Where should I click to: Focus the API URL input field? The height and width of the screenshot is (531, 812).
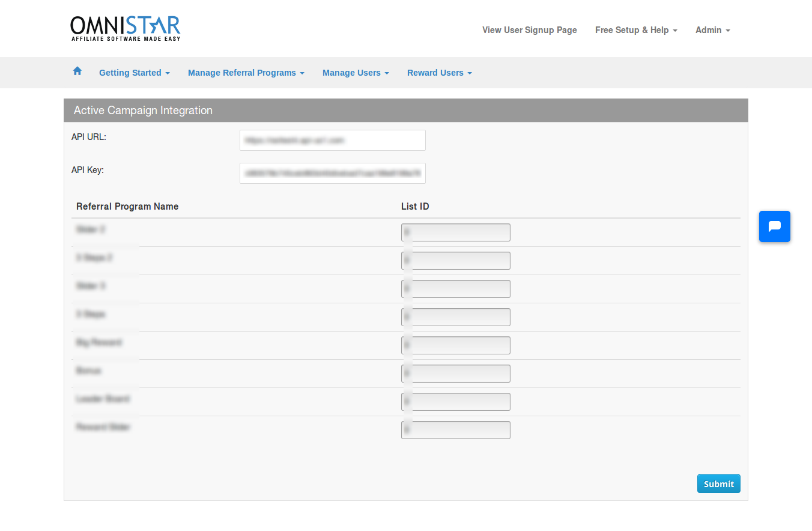333,140
